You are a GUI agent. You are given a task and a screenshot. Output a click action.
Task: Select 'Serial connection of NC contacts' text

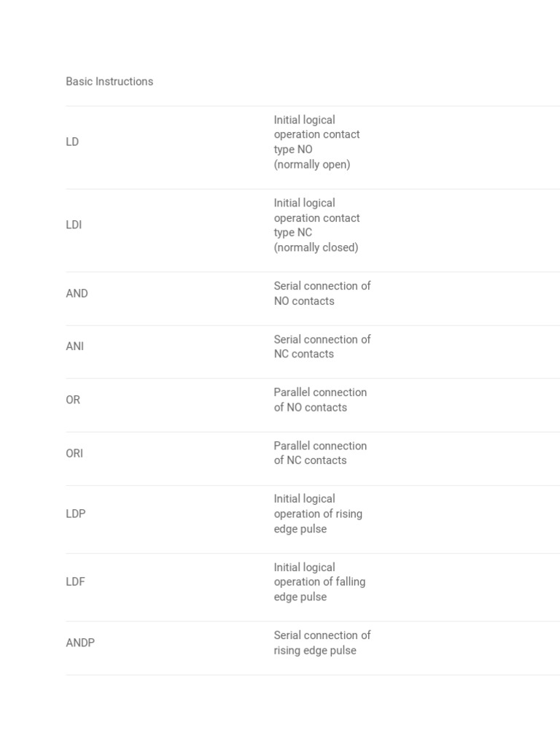pyautogui.click(x=322, y=347)
